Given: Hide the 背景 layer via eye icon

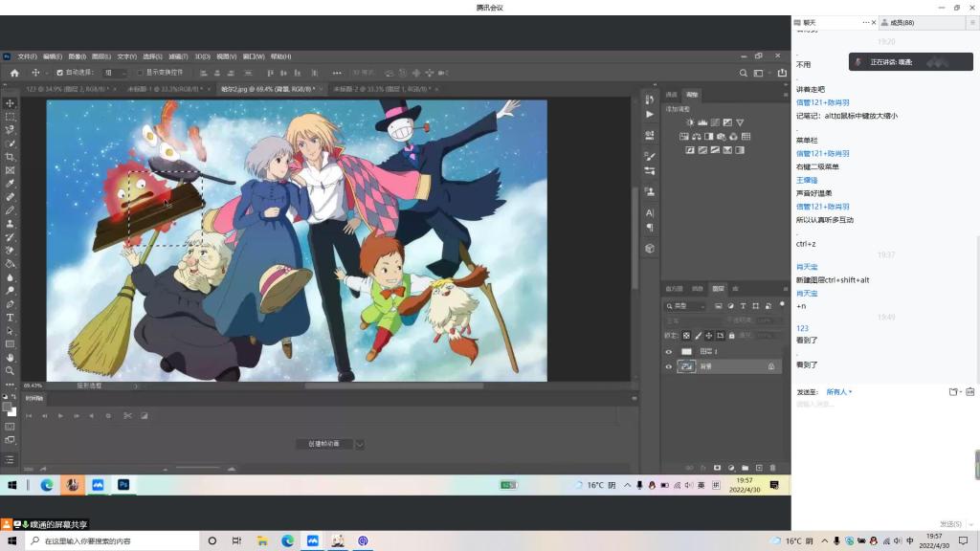Looking at the screenshot, I should 668,366.
